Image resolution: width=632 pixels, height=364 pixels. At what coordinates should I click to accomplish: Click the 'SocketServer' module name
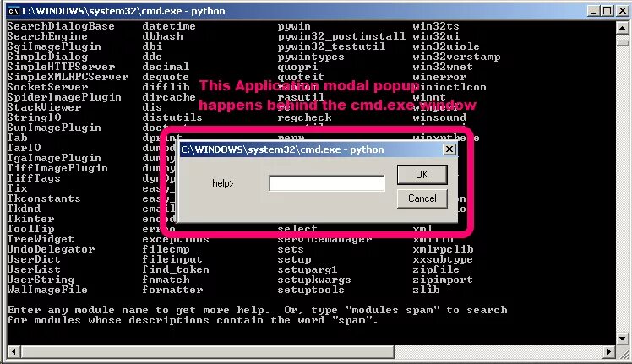pyautogui.click(x=47, y=87)
